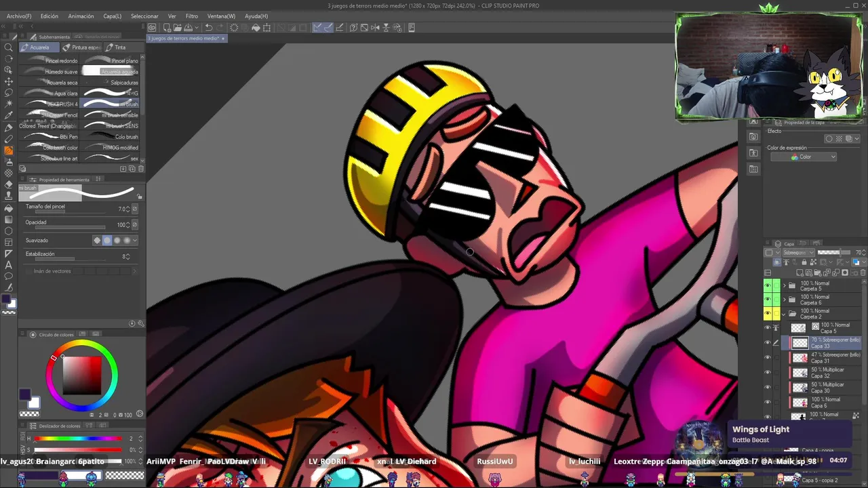The image size is (868, 488).
Task: Hide Carpeta 2 layer folder
Action: tap(768, 313)
